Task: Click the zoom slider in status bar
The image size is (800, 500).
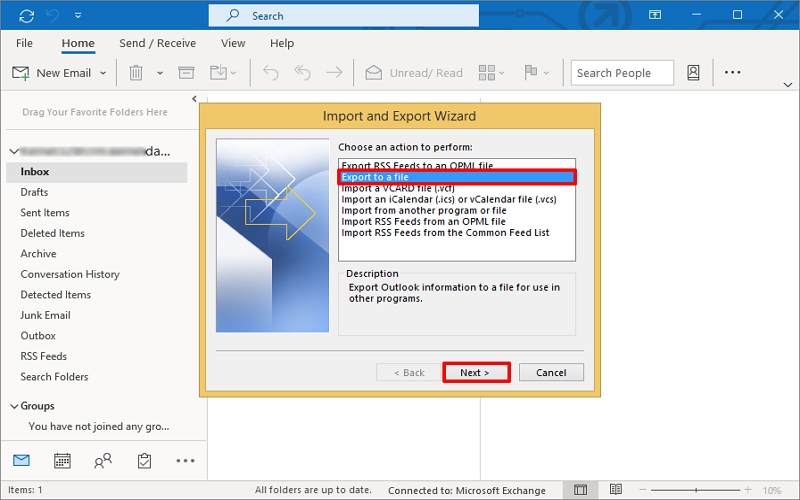Action: 696,490
